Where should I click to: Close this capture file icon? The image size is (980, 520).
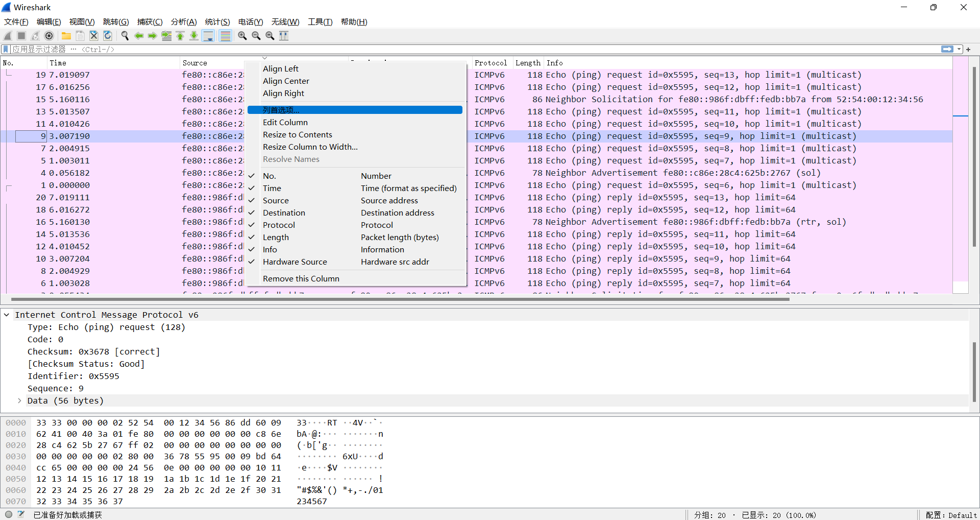pyautogui.click(x=94, y=36)
